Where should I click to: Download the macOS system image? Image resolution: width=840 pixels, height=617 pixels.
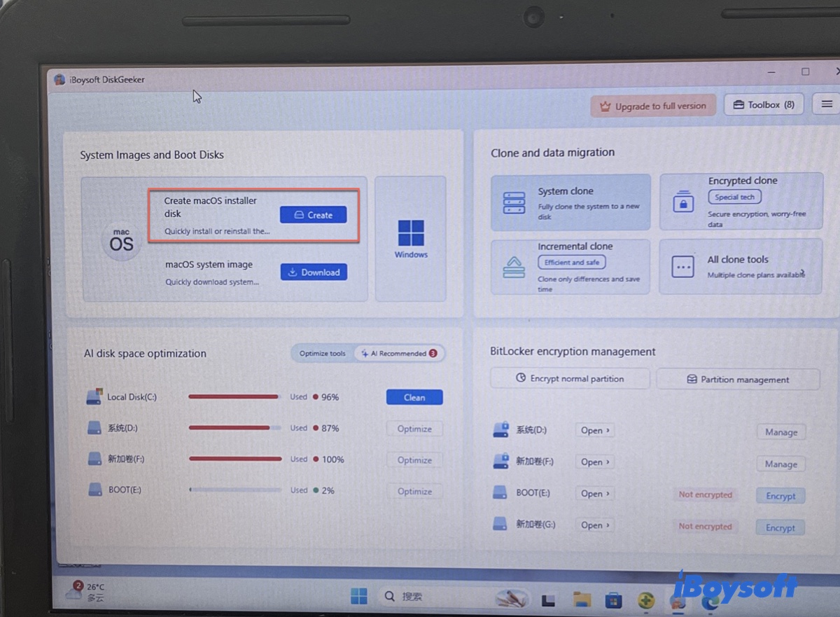[314, 272]
